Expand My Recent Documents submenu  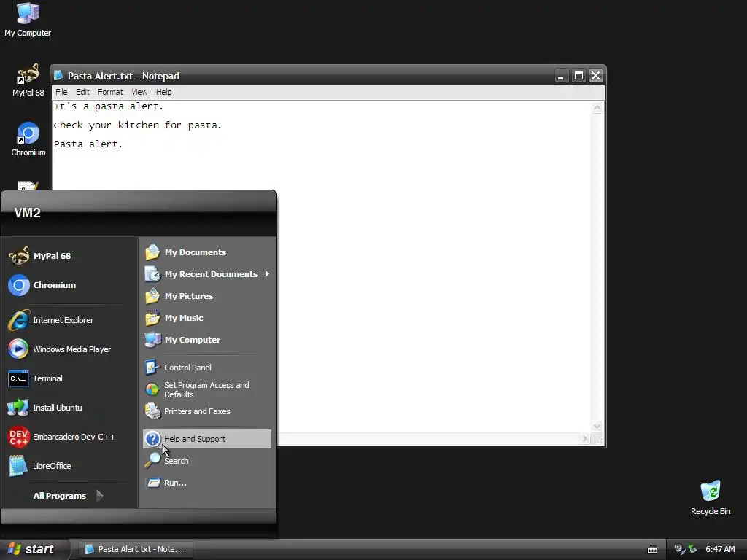pos(207,274)
